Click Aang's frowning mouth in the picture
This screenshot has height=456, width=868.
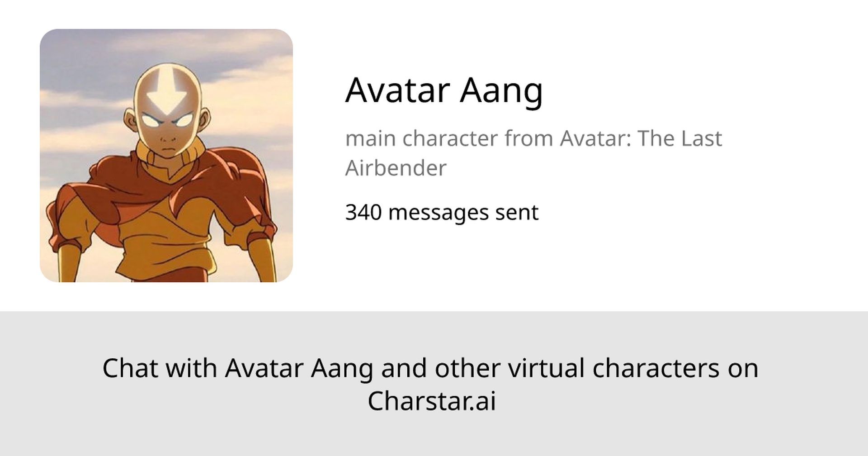pos(169,149)
